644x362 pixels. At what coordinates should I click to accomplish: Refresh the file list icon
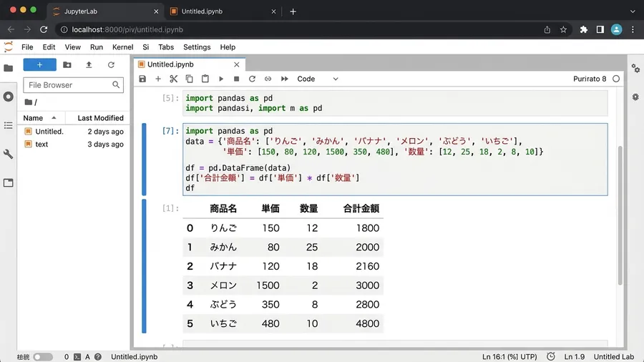[111, 65]
